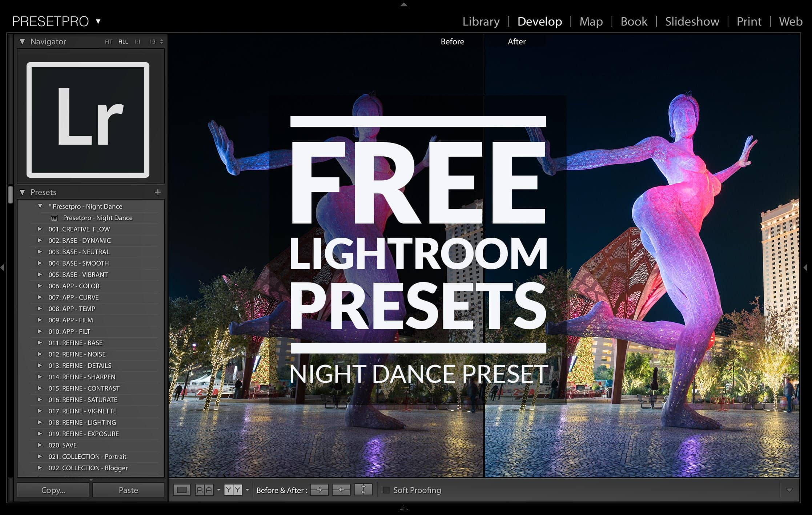Expand the 006. APP - COLOR folder
Image resolution: width=812 pixels, height=515 pixels.
pos(40,286)
